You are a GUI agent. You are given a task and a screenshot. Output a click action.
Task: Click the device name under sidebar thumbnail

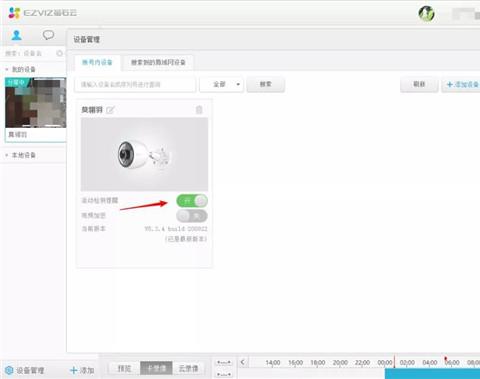(18, 135)
